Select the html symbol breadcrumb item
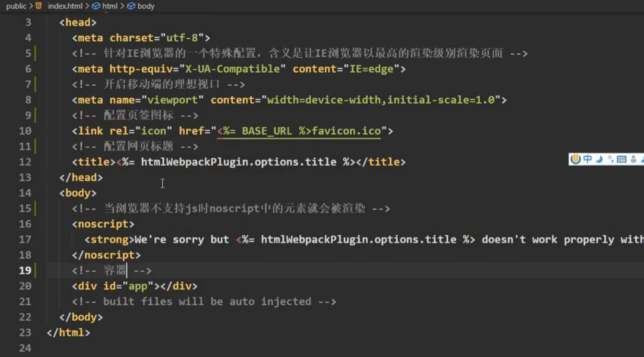Image resolution: width=644 pixels, height=357 pixels. pos(110,6)
